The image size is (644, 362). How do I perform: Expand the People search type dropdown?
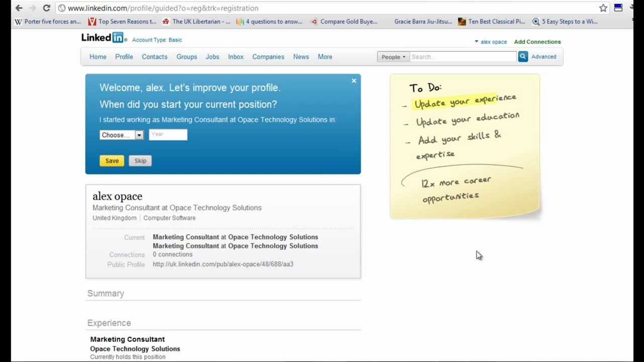[393, 57]
